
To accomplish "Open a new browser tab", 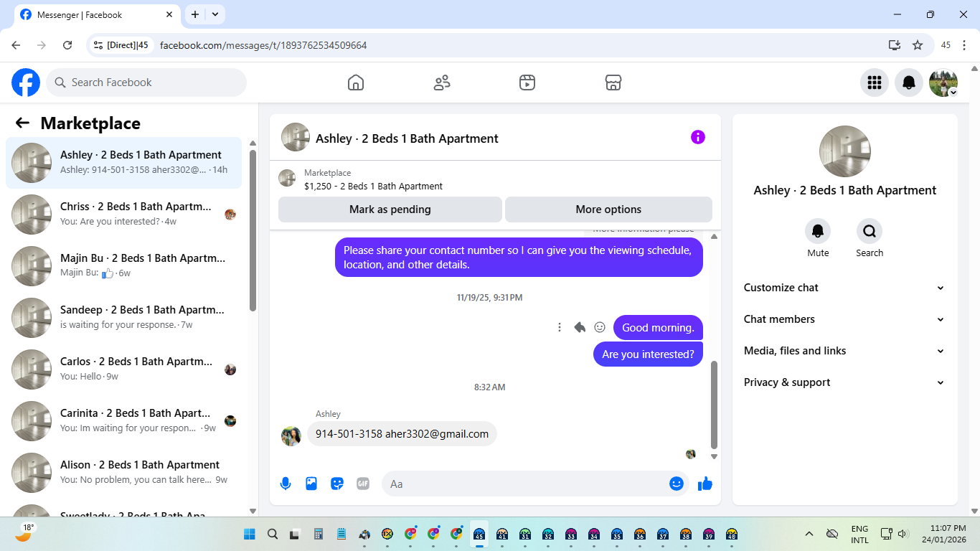I will (195, 14).
